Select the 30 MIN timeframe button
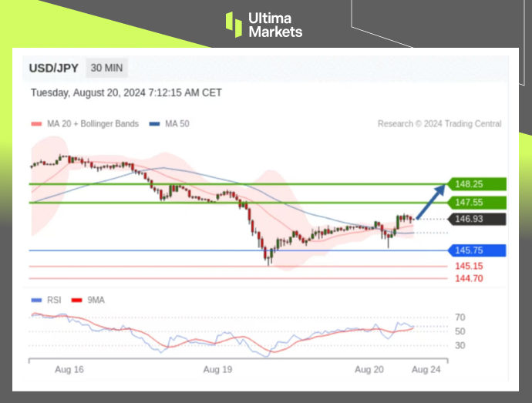 point(106,68)
